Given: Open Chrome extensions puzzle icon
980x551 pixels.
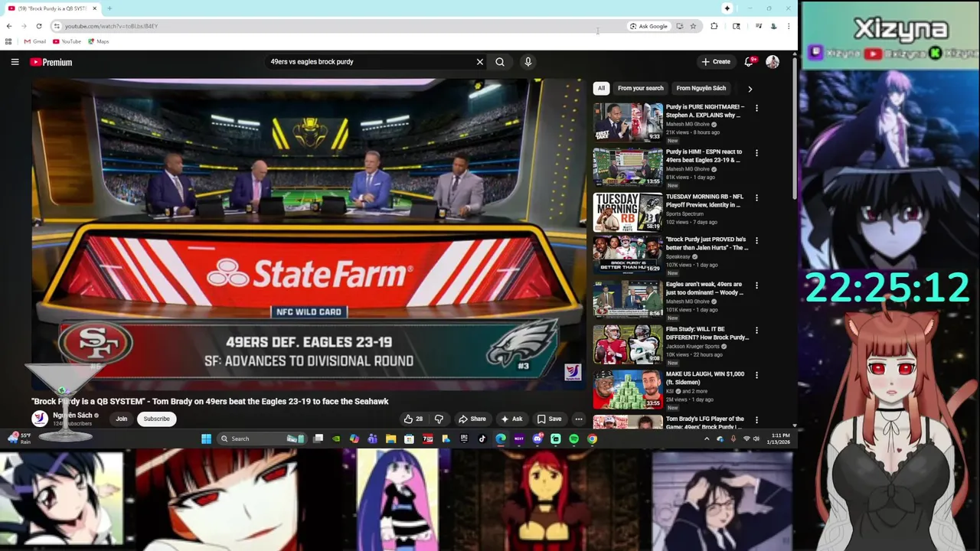Looking at the screenshot, I should click(714, 26).
